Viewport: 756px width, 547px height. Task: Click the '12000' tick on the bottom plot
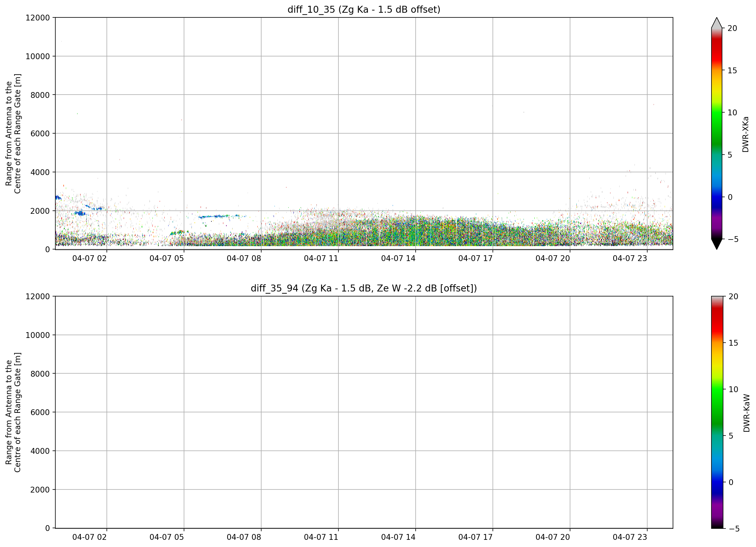[38, 296]
